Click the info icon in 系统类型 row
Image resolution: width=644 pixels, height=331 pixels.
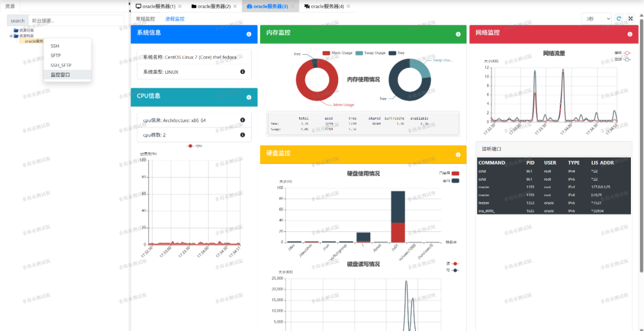242,72
